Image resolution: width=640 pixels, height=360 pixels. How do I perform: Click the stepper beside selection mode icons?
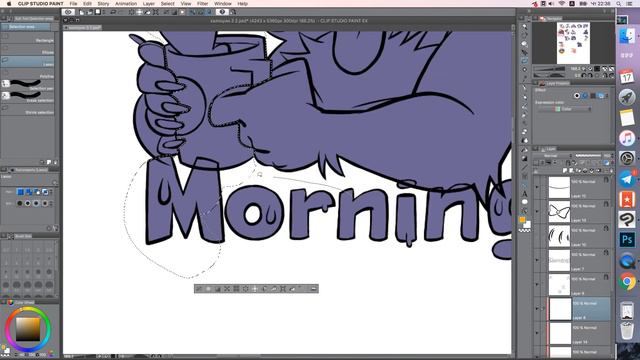coord(51,192)
